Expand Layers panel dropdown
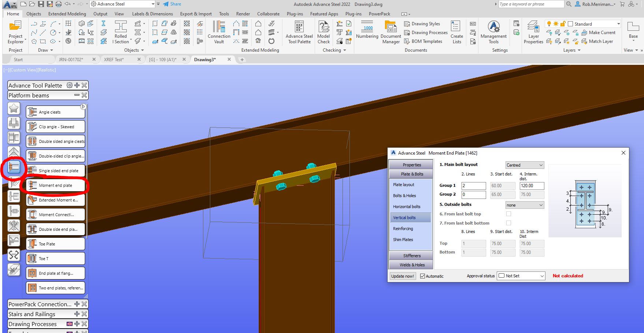The width and height of the screenshot is (644, 333). click(572, 50)
